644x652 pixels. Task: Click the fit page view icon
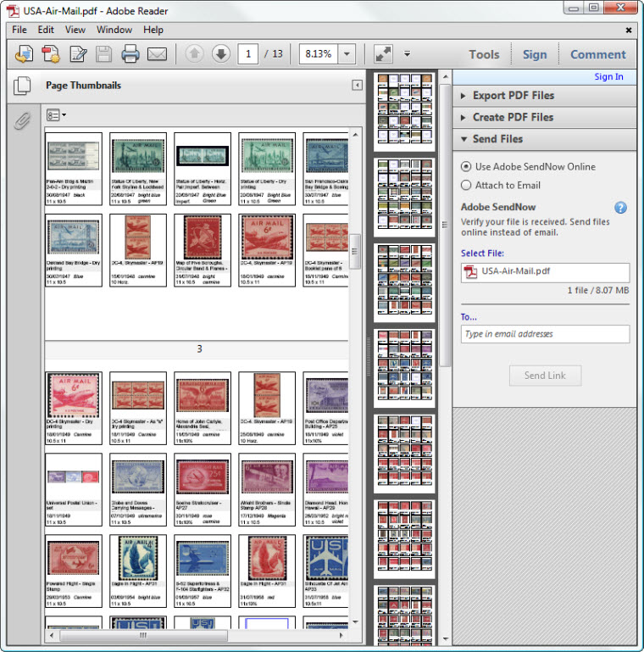[x=383, y=54]
